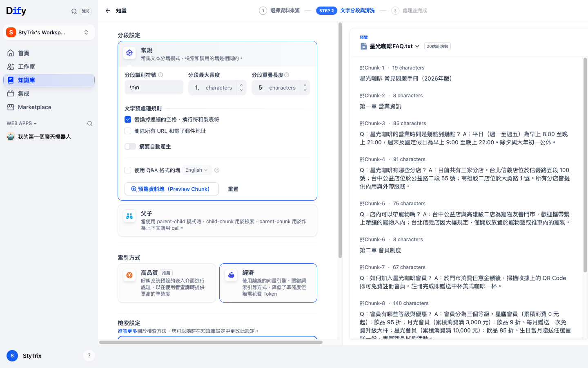Click the Q&A format help icon
This screenshot has width=588, height=368.
[x=217, y=170]
